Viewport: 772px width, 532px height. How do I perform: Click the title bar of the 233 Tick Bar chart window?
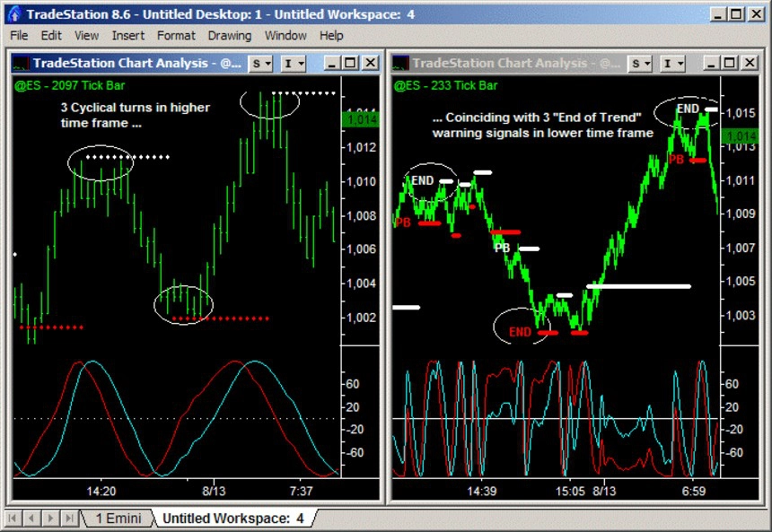tap(575, 63)
